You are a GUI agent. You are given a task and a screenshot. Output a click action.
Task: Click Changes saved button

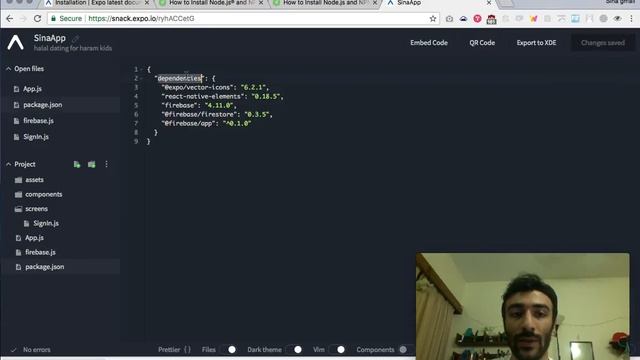tap(603, 42)
